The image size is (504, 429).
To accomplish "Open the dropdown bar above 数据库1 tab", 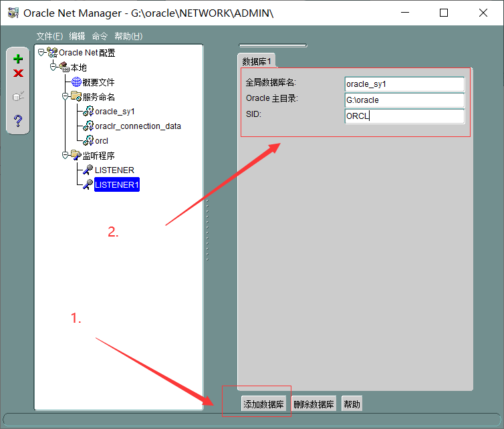I will tap(273, 45).
